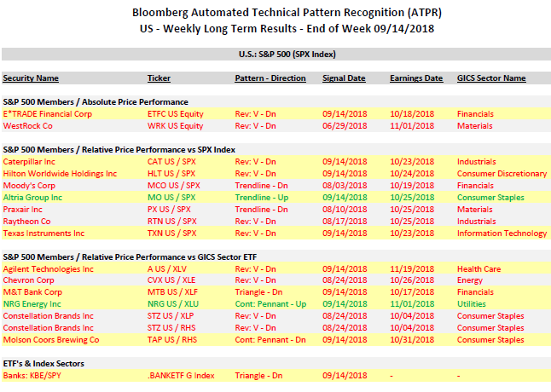Click the Triangle - Dn pattern for M&T Bank

pyautogui.click(x=258, y=292)
